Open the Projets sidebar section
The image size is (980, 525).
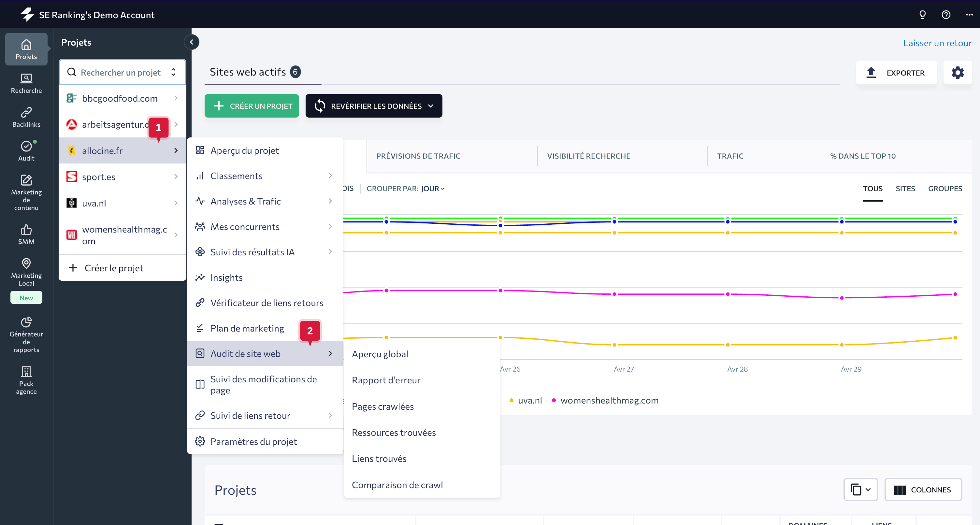pos(26,49)
